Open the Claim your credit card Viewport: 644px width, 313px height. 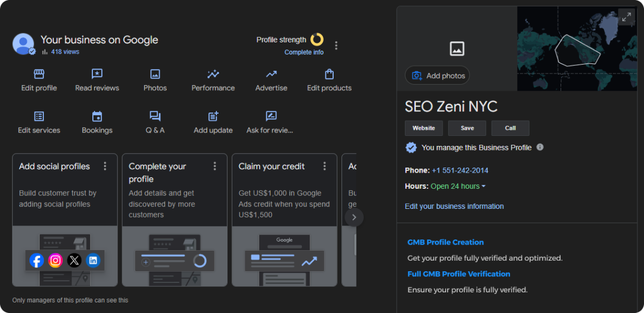[x=285, y=220]
